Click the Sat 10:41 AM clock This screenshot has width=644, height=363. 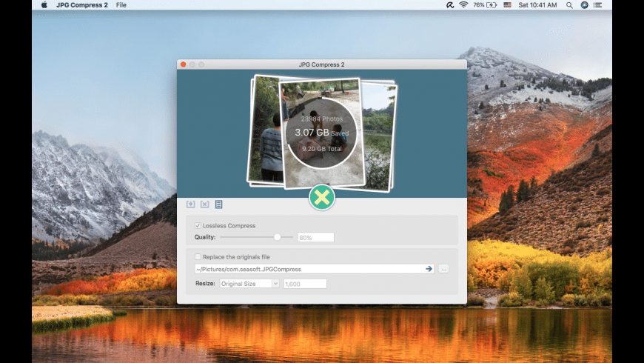[x=537, y=5]
